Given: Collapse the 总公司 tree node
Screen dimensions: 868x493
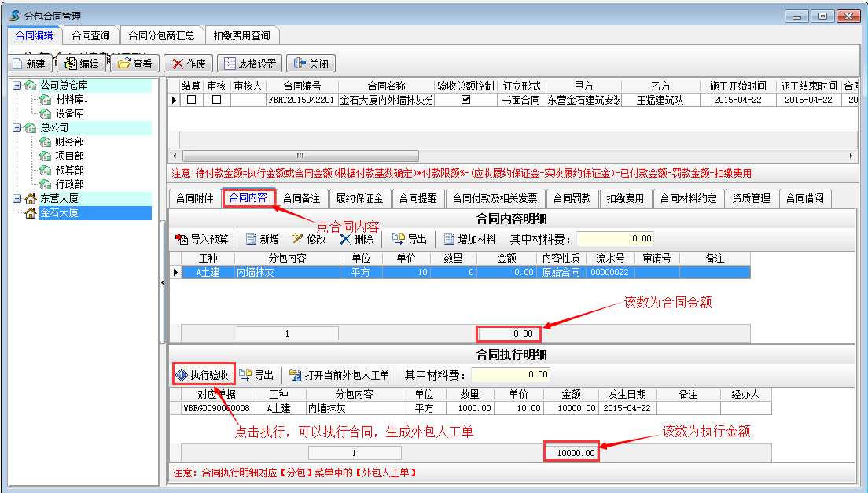Looking at the screenshot, I should coord(17,127).
